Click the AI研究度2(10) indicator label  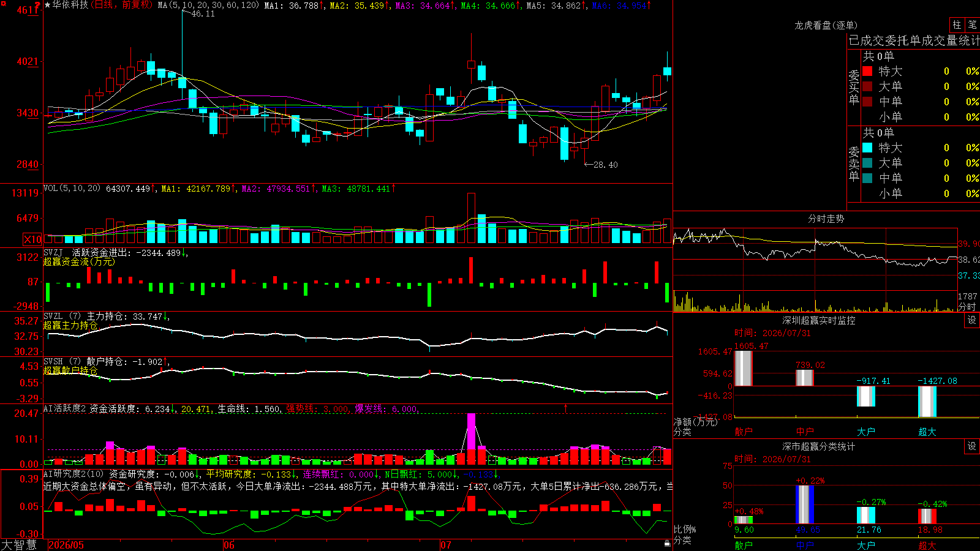pos(73,474)
